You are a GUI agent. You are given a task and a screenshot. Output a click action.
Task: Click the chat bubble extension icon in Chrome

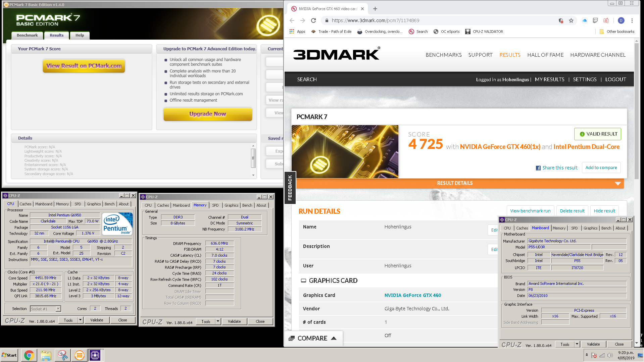tap(595, 20)
